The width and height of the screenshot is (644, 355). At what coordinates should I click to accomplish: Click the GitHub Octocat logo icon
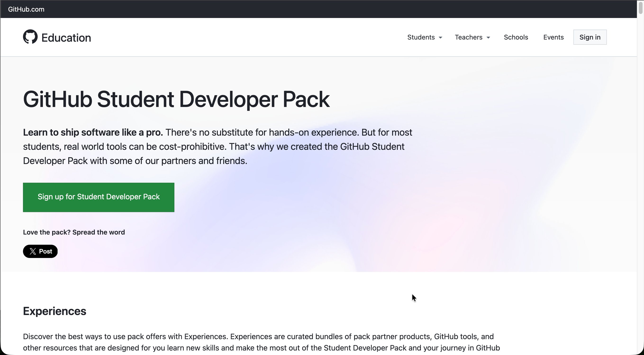point(30,37)
